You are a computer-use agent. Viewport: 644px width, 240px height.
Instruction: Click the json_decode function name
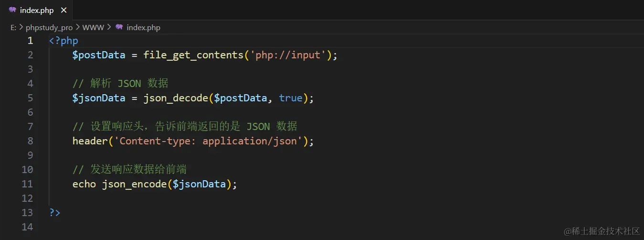176,98
